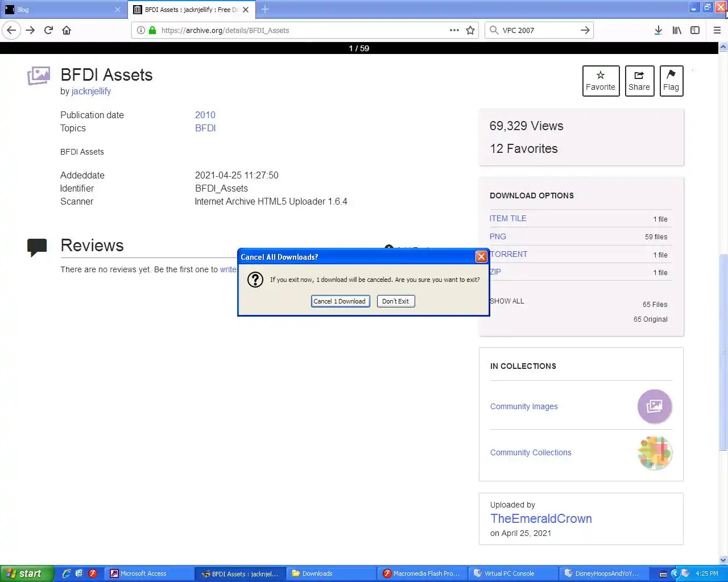This screenshot has height=582, width=728.
Task: Open the Firefox hamburger menu
Action: 717,30
